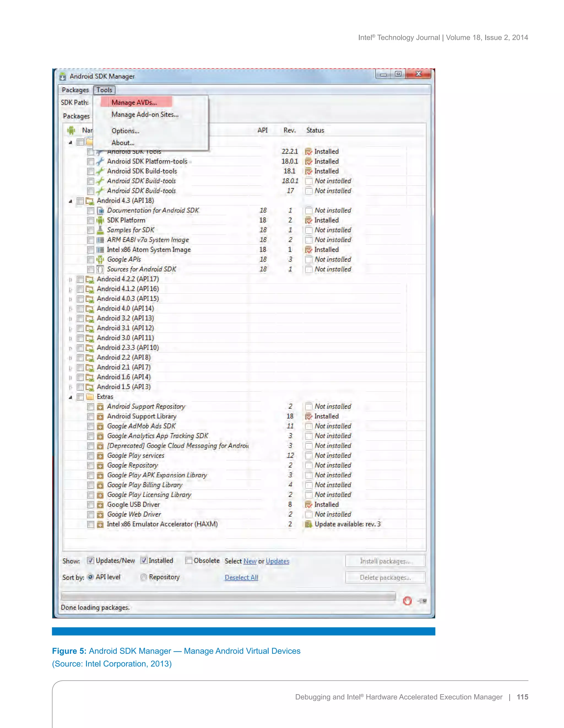The height and width of the screenshot is (728, 564).
Task: Check the Intel x86 Emulator Accelerator (HAXM) checkbox
Action: click(90, 524)
